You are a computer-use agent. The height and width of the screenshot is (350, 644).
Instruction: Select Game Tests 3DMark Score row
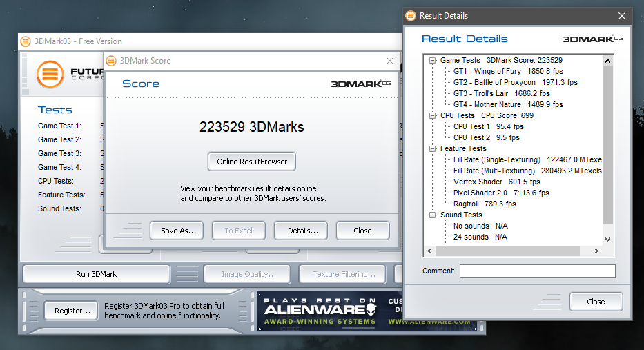tap(502, 60)
